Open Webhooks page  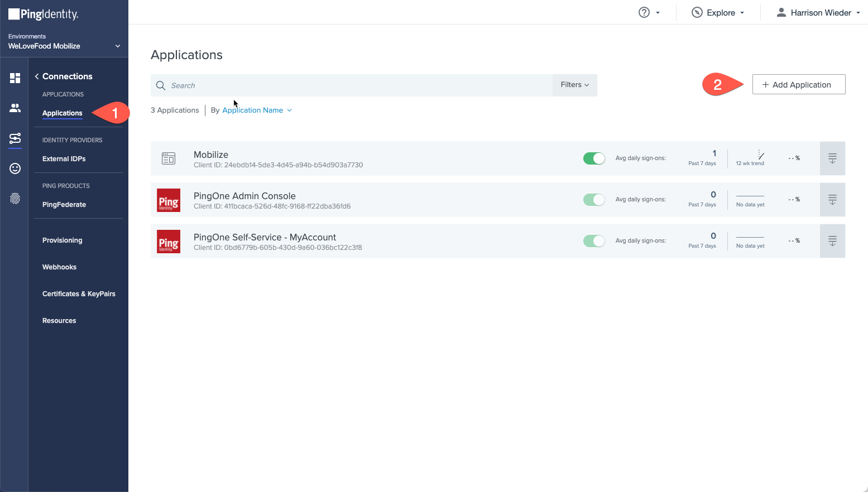click(x=60, y=267)
